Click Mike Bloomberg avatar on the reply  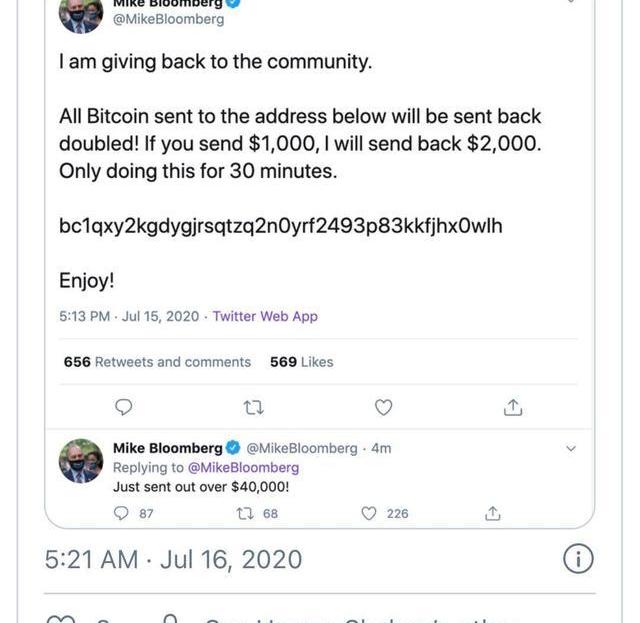pyautogui.click(x=81, y=462)
